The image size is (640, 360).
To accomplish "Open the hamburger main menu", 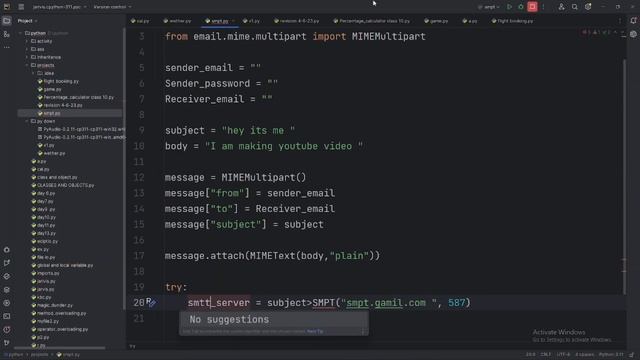I will coord(21,7).
